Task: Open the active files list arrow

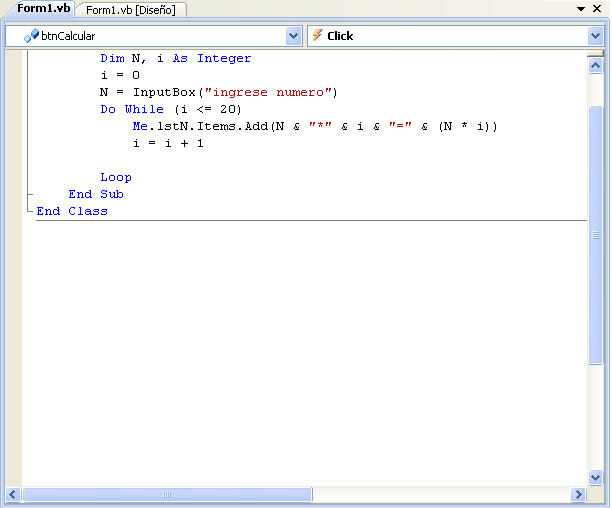Action: (x=581, y=9)
